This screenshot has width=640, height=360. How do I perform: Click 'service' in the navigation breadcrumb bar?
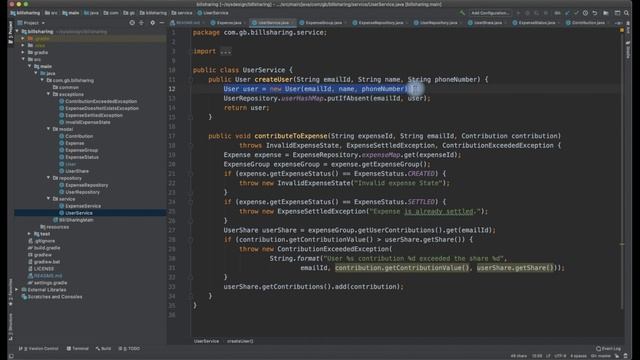tap(182, 13)
